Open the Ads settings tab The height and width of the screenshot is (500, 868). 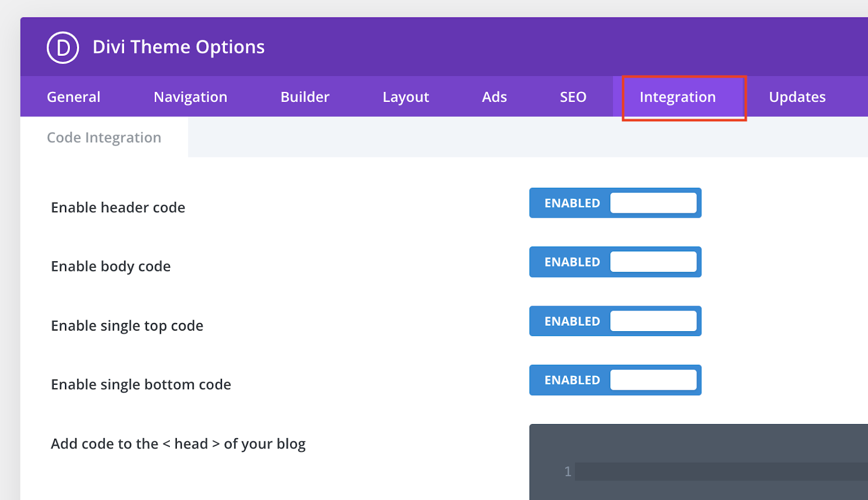pyautogui.click(x=494, y=97)
